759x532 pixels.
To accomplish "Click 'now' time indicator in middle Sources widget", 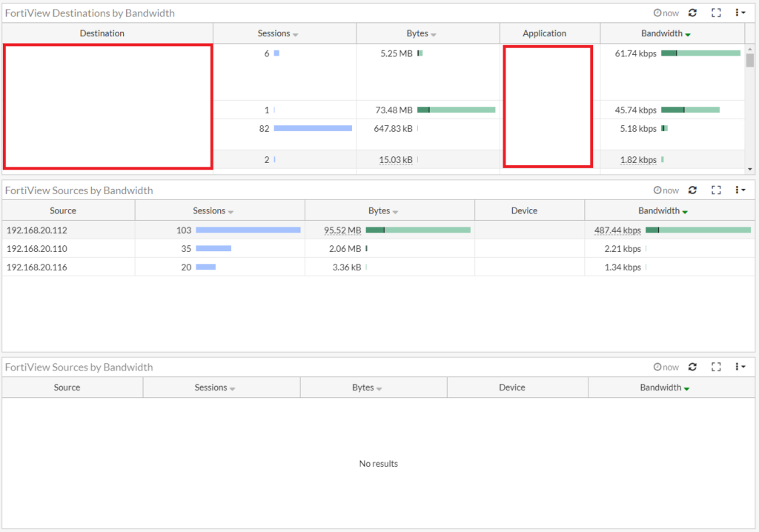I will tap(666, 190).
